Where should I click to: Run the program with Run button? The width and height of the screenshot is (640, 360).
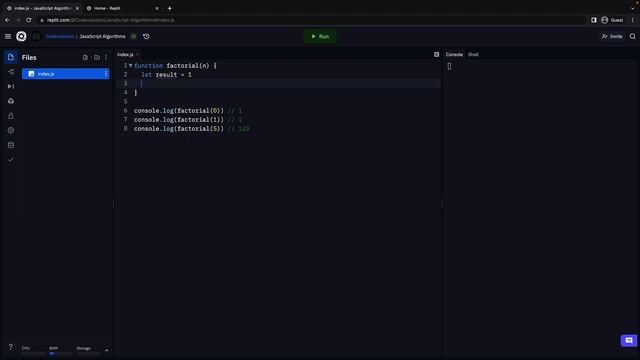coord(320,36)
